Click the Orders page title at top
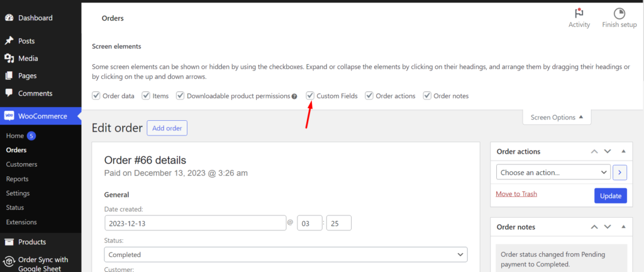This screenshot has width=644, height=272. coord(113,18)
